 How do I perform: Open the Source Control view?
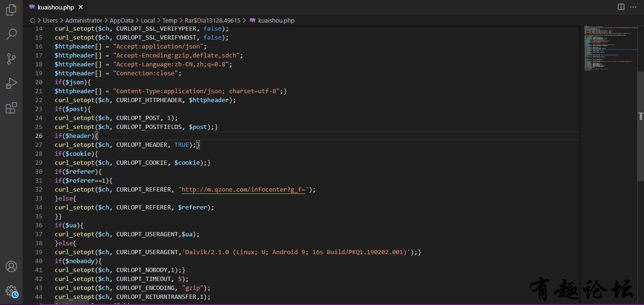(11, 59)
